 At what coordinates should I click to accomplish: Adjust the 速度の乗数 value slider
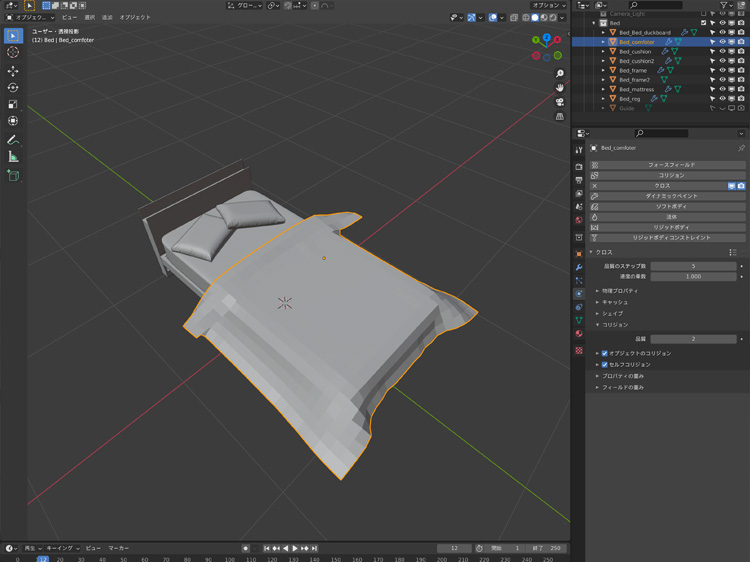(x=693, y=276)
